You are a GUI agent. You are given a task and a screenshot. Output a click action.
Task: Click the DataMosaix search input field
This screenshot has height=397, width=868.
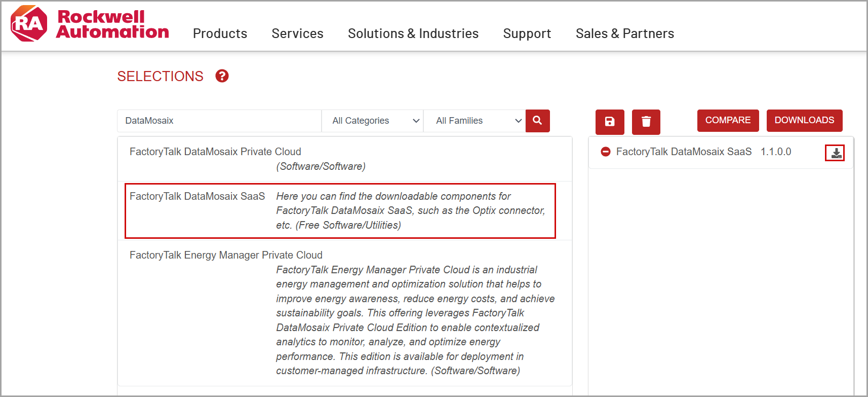pyautogui.click(x=219, y=121)
